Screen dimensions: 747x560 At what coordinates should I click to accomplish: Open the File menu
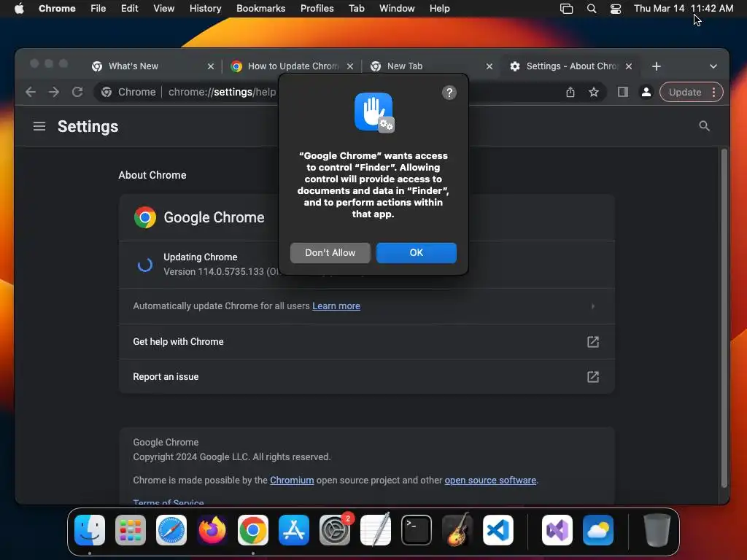point(98,9)
